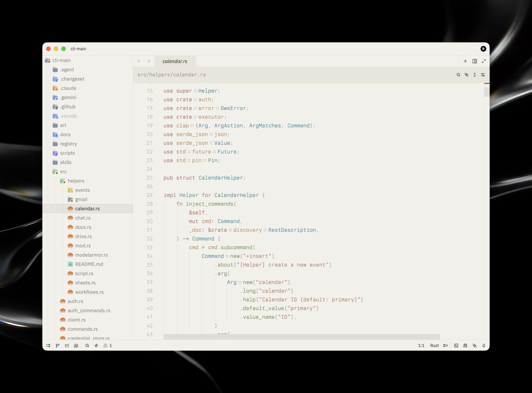Go forward with the right arrow

tap(149, 61)
